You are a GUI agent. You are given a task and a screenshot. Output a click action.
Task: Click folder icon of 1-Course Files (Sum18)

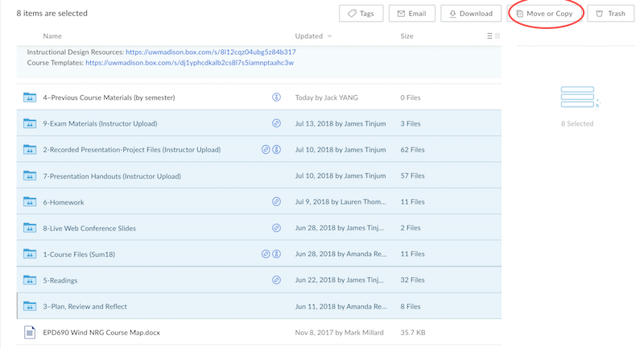click(30, 254)
